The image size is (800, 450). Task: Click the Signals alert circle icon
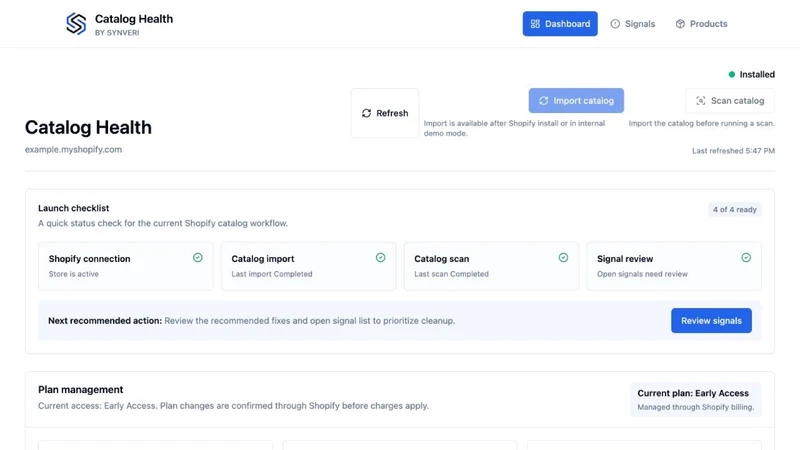pos(615,24)
